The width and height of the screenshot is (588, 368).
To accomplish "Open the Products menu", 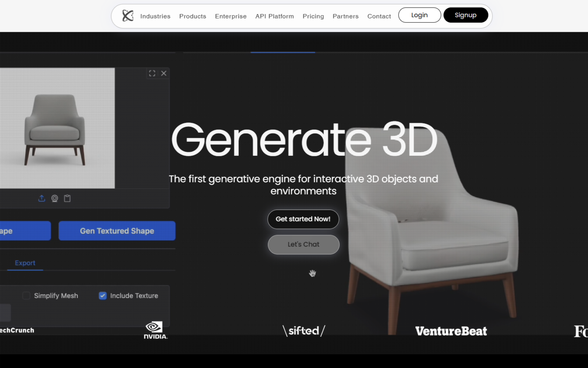I will 192,16.
